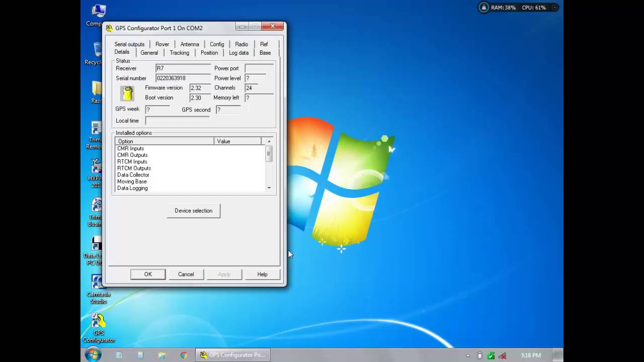Click the Receiver field showing R7

[x=183, y=68]
